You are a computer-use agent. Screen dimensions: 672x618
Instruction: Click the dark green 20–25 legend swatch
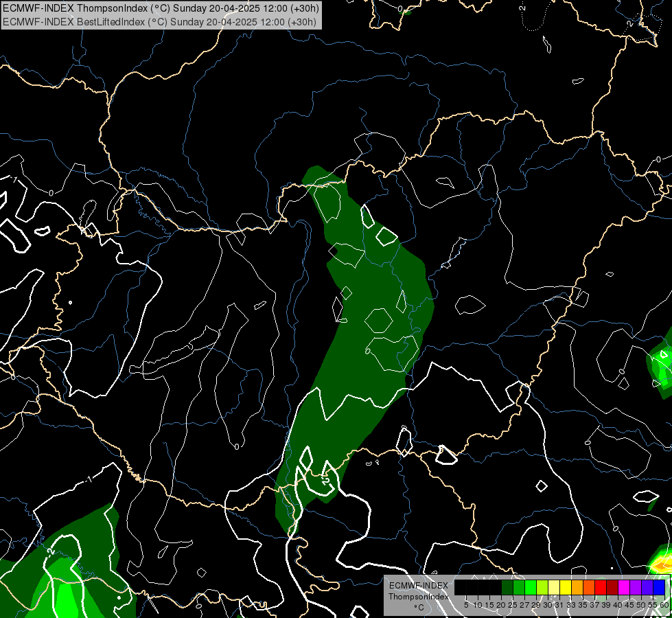[507, 587]
